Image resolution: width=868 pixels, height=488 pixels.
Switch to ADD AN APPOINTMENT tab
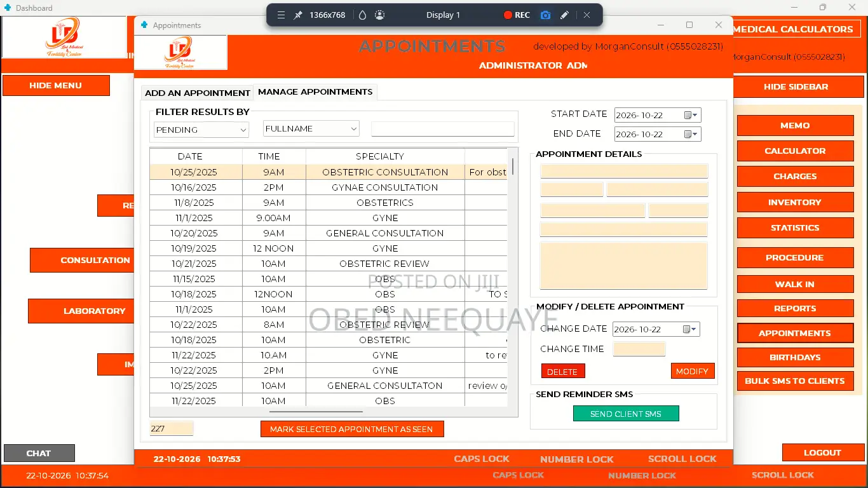(198, 93)
